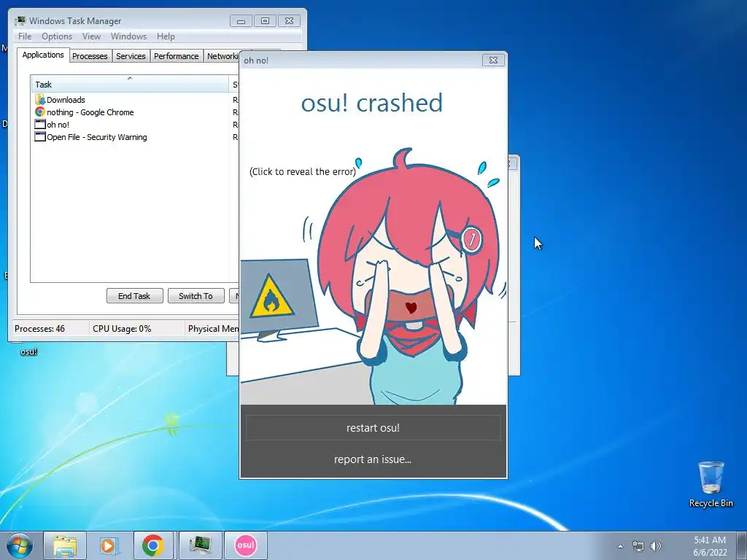Open the Options menu in Task Manager
The width and height of the screenshot is (747, 560).
(57, 36)
